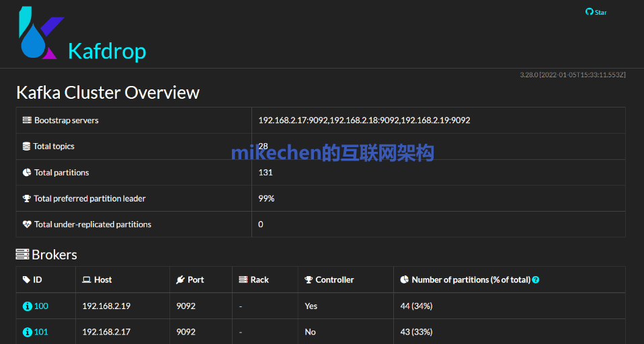Click the Total partitions pie chart icon
The height and width of the screenshot is (344, 644).
point(27,173)
